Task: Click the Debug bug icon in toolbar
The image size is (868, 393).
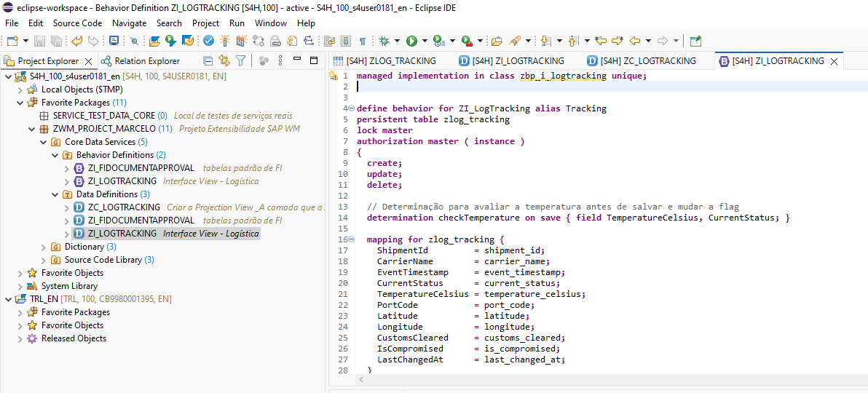Action: [384, 41]
